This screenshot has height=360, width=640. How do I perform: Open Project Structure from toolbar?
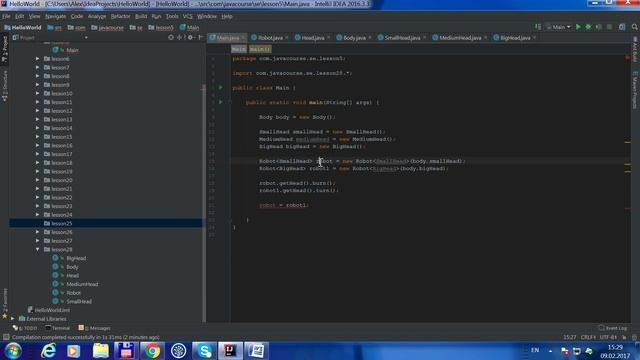click(x=622, y=27)
